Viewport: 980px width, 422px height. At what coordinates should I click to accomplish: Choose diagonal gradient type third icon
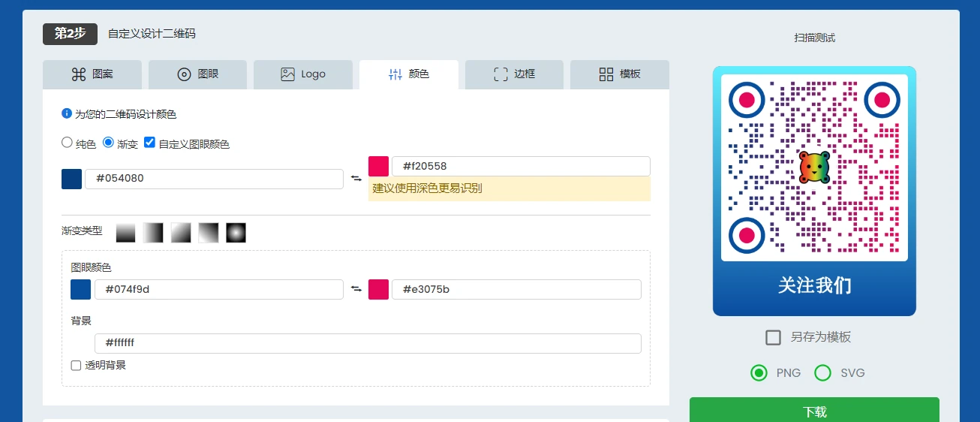point(181,233)
